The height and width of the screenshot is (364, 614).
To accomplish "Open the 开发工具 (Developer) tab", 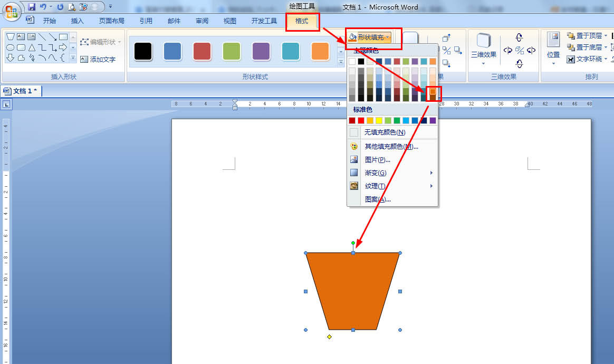I will point(264,21).
